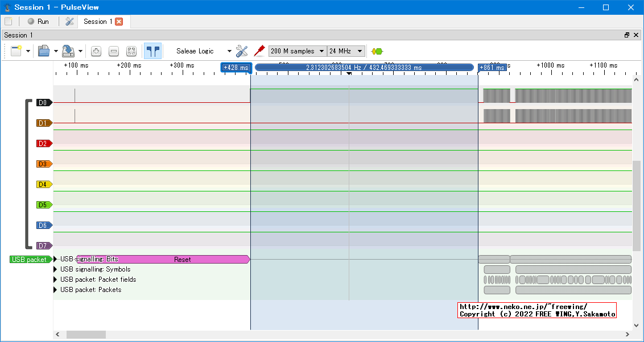Toggle the show cursors button

pos(152,51)
